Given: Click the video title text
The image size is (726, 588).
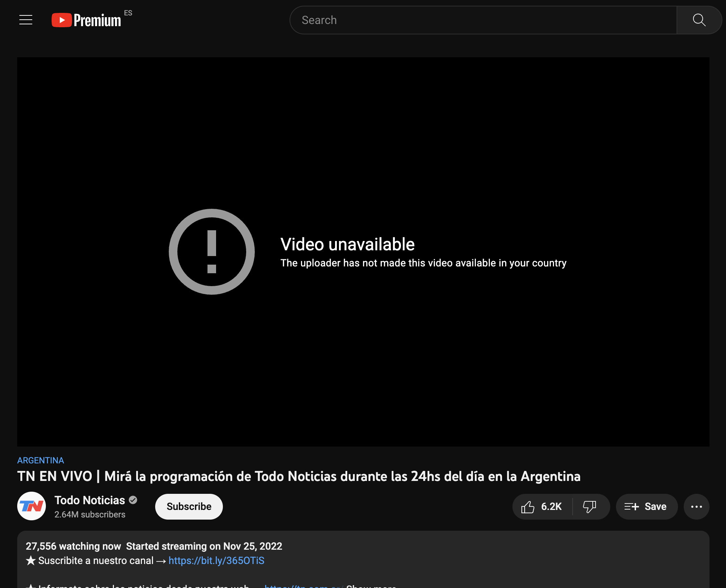Looking at the screenshot, I should 299,477.
